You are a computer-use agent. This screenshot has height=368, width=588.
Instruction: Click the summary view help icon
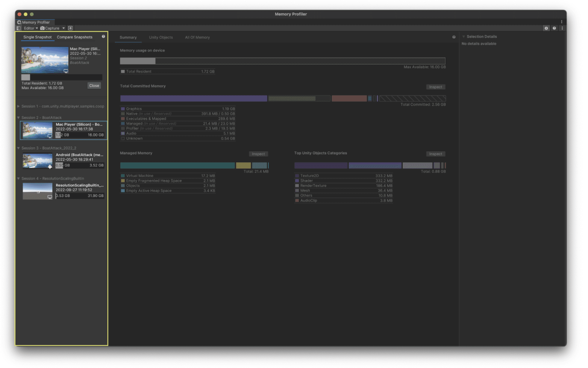pyautogui.click(x=454, y=37)
